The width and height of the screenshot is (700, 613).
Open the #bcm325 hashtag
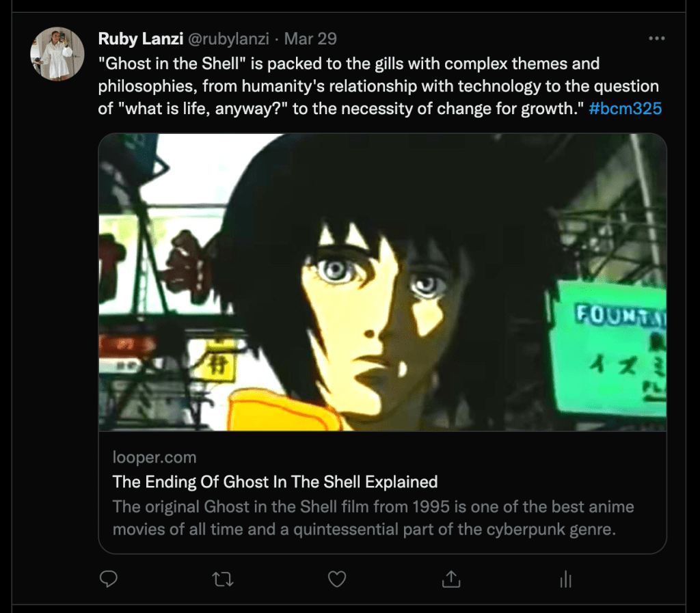[625, 109]
